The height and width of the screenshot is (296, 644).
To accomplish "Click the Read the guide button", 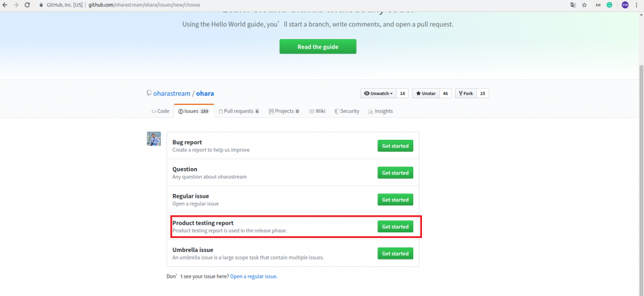I will [318, 47].
